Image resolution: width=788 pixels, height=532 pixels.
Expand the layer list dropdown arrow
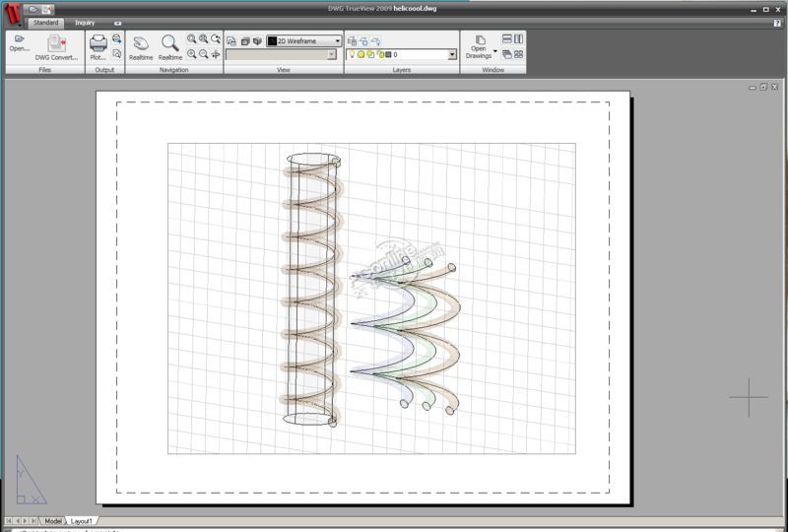pyautogui.click(x=452, y=54)
